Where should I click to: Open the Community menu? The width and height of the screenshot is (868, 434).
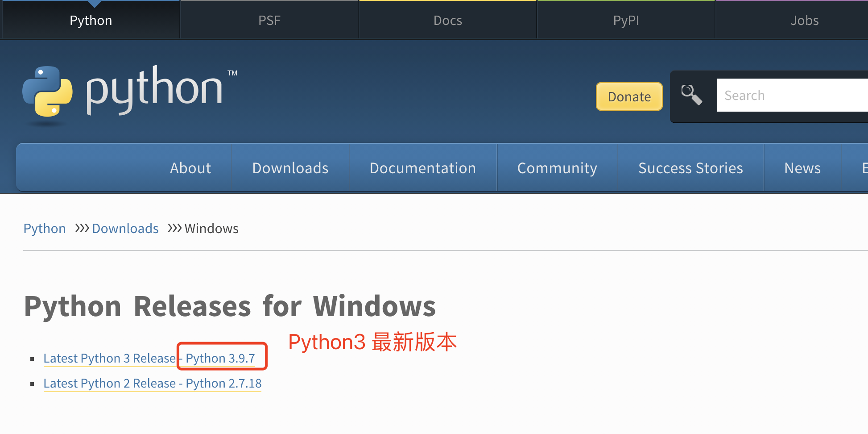click(x=557, y=168)
